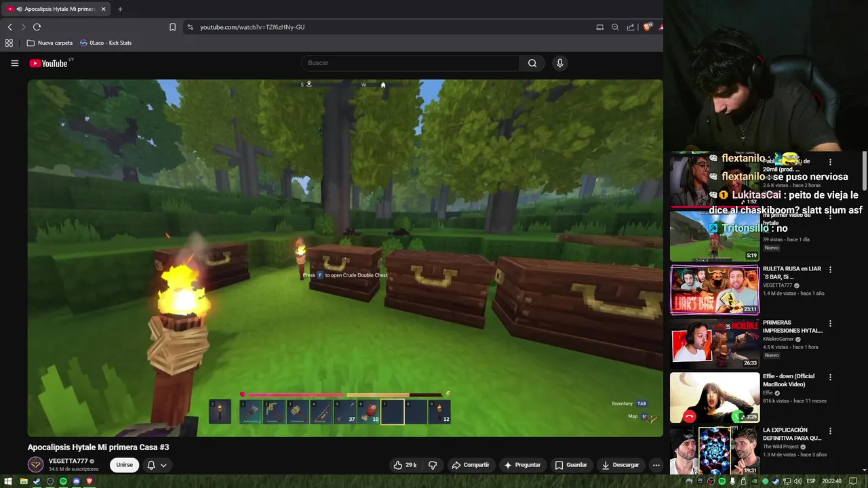Open the YouTube hamburger guide menu
868x488 pixels.
[x=14, y=63]
